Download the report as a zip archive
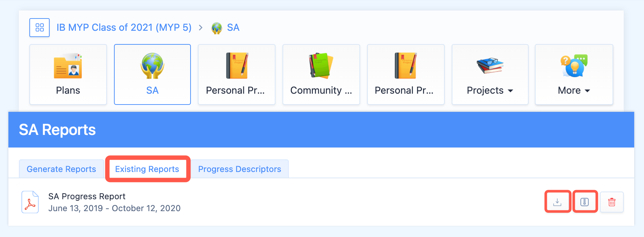644x237 pixels. coord(585,202)
